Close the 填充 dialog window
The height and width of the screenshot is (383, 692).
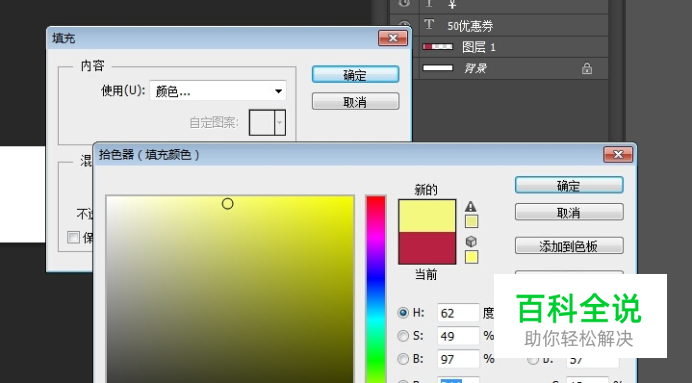tap(393, 38)
